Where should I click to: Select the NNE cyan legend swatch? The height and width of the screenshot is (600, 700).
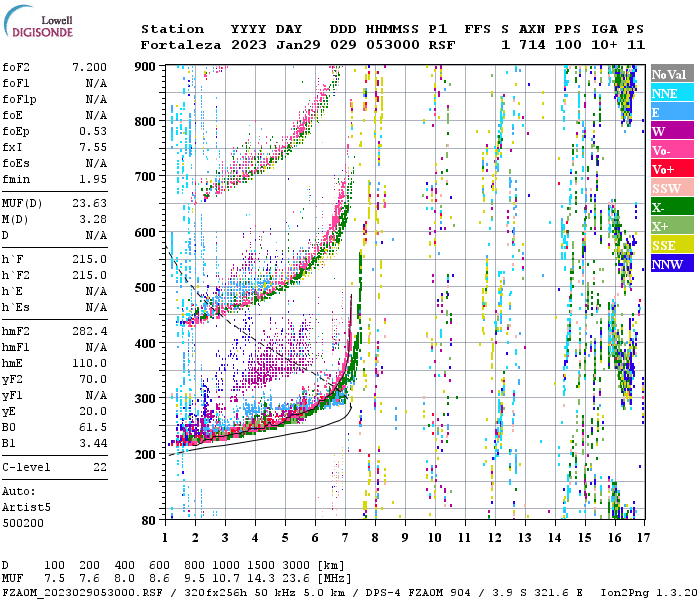[672, 93]
